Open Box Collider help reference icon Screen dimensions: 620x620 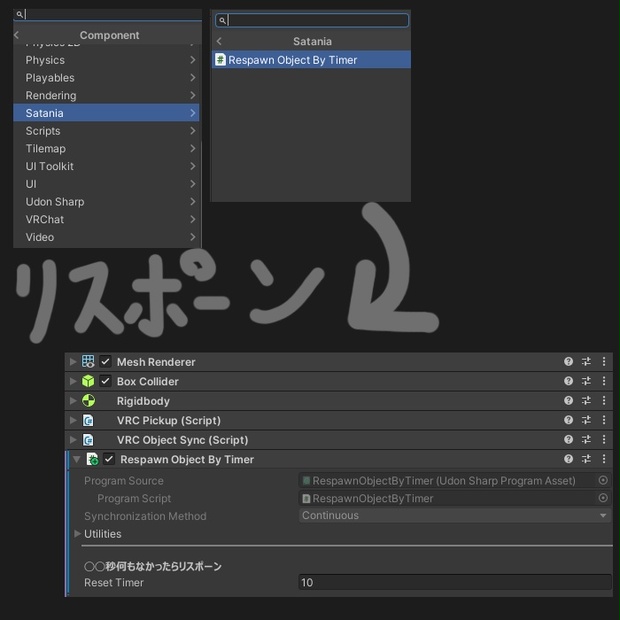pyautogui.click(x=568, y=381)
